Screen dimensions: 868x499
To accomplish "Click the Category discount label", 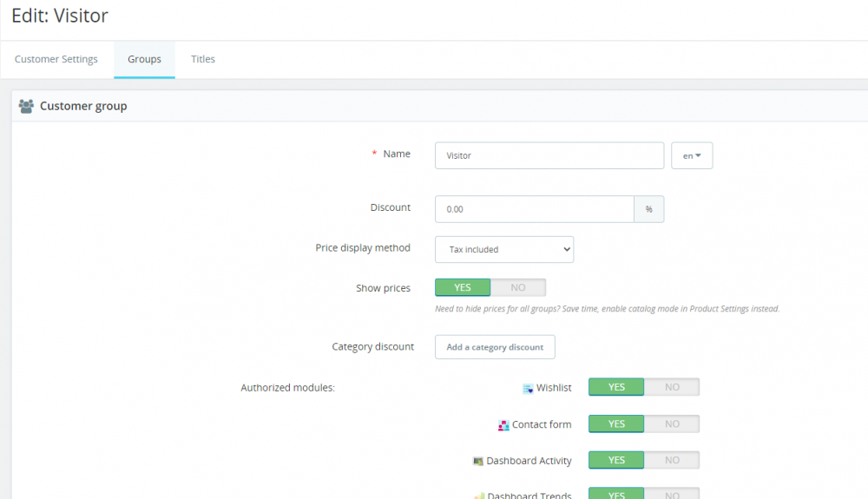I will point(372,347).
